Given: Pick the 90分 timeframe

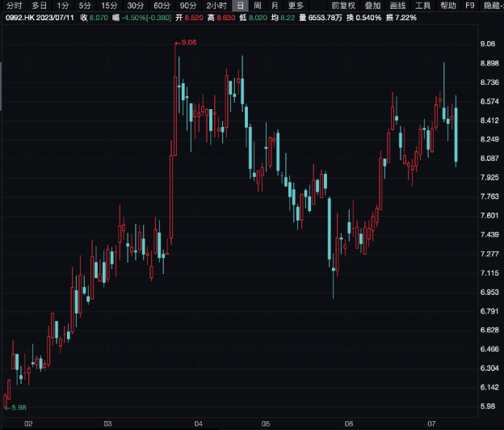Looking at the screenshot, I should click(188, 6).
